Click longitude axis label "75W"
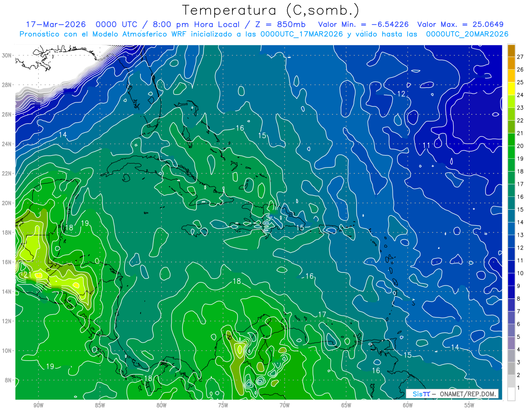Screen dimensions: 532x411 pyautogui.click(x=223, y=405)
